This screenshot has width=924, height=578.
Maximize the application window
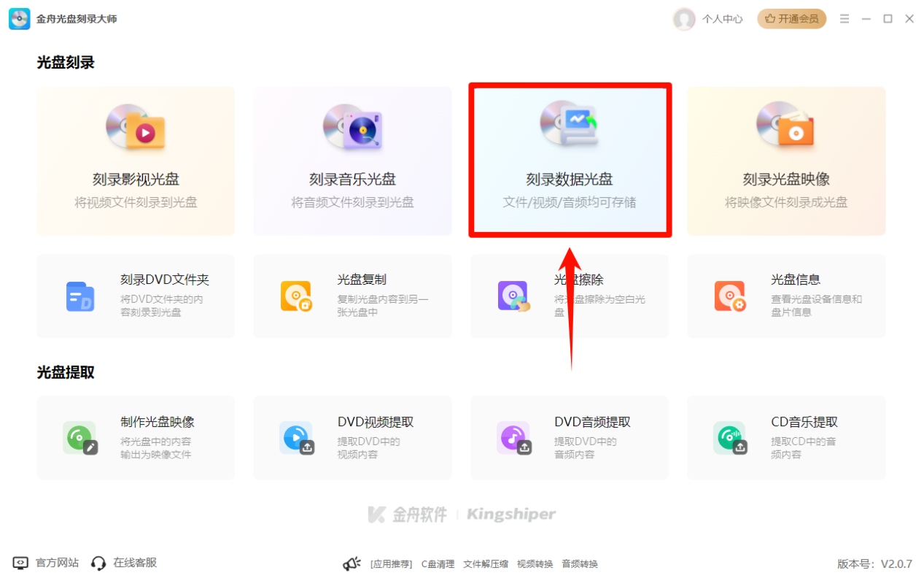point(888,19)
